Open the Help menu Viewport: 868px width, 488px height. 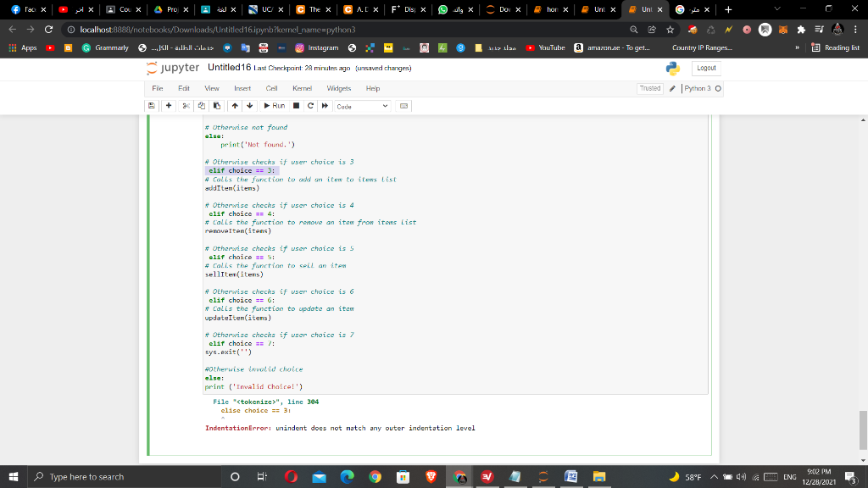pos(373,88)
